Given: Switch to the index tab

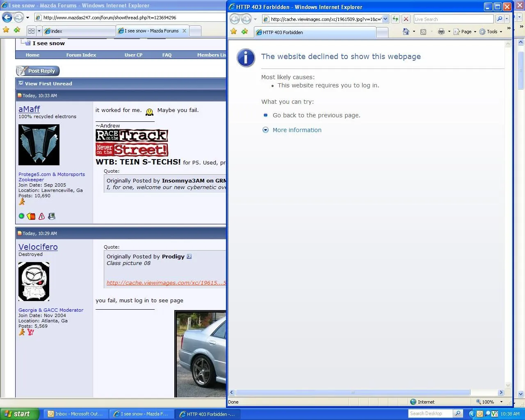Looking at the screenshot, I should click(78, 31).
